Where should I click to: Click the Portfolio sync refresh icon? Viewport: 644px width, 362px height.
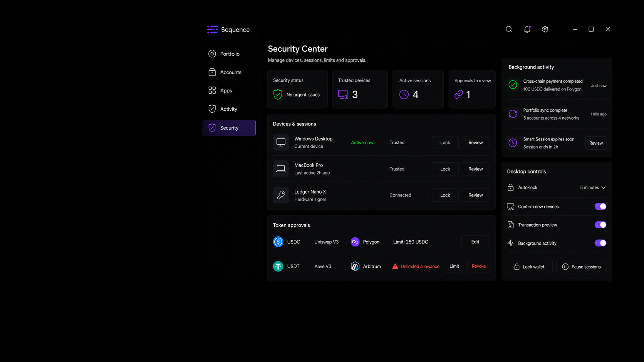[513, 114]
